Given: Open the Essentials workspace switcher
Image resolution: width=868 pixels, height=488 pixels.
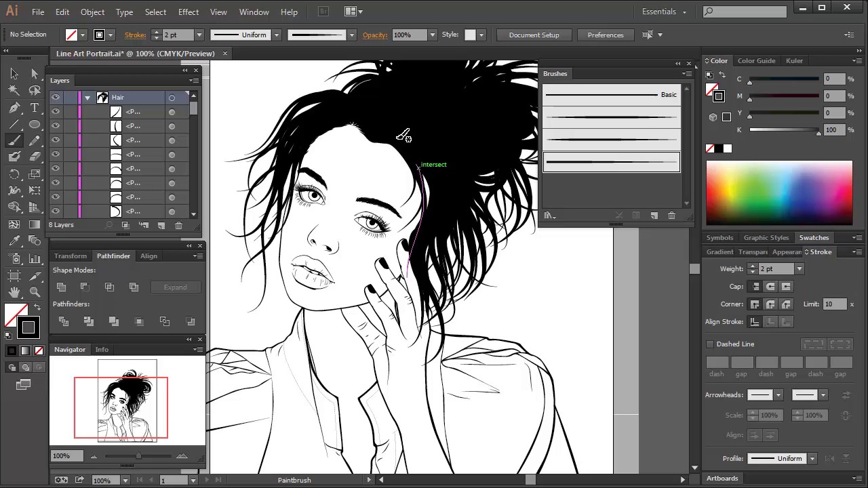Looking at the screenshot, I should click(x=664, y=12).
